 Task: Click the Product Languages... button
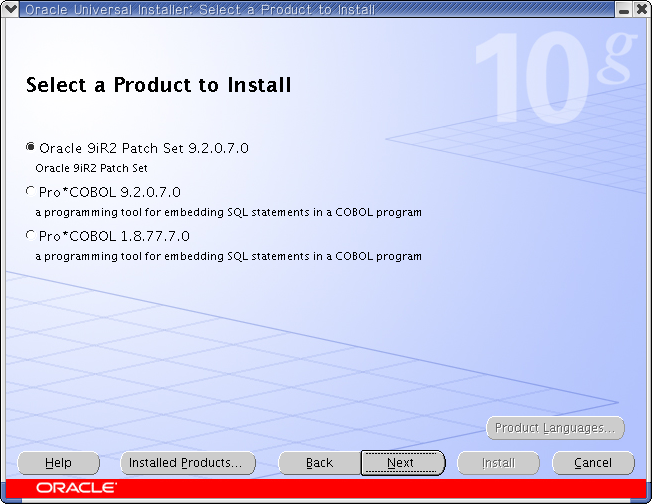555,428
